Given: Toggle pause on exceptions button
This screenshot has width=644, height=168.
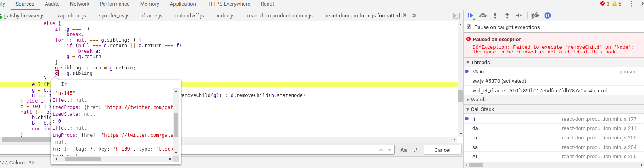Looking at the screenshot, I should pos(547,15).
